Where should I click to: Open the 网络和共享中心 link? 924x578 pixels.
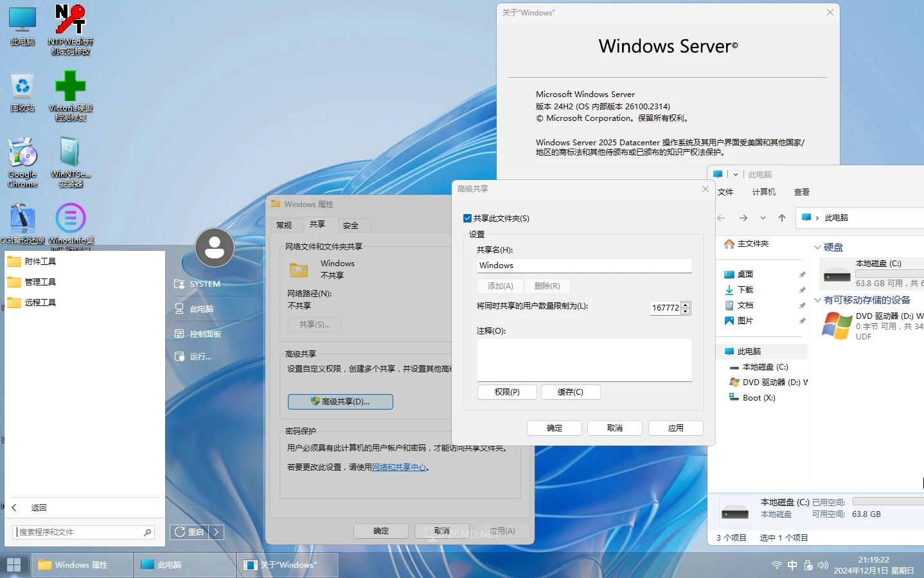tap(399, 467)
